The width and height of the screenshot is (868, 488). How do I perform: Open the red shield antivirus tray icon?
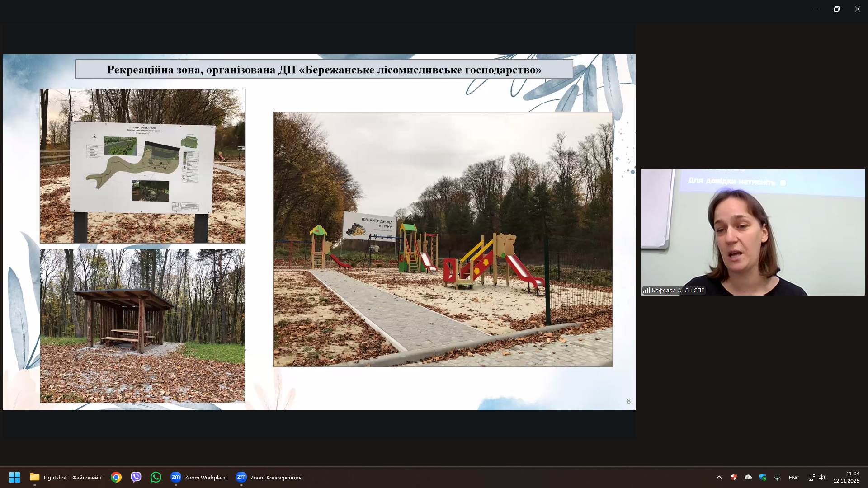click(x=734, y=477)
